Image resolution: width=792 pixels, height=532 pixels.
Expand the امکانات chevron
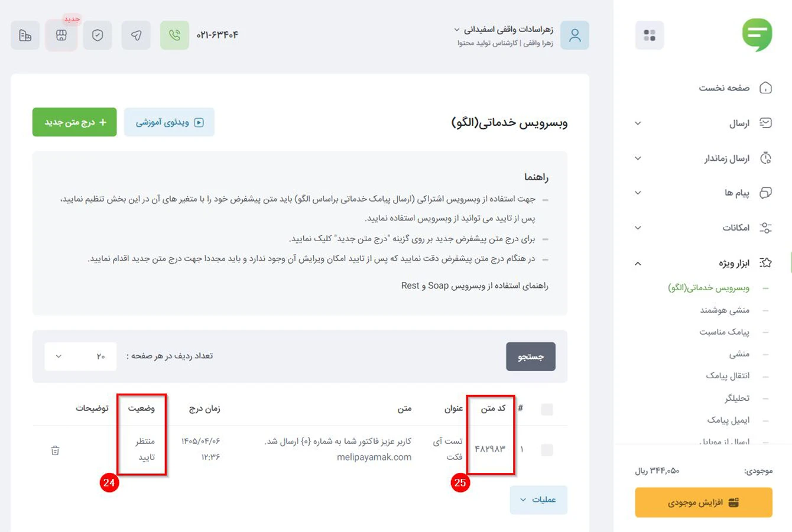point(638,228)
